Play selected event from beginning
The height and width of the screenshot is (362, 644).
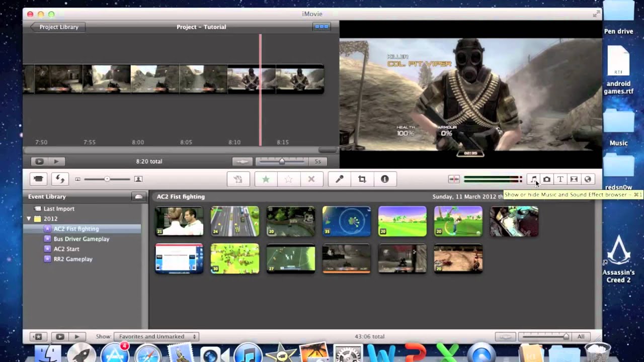(77, 336)
